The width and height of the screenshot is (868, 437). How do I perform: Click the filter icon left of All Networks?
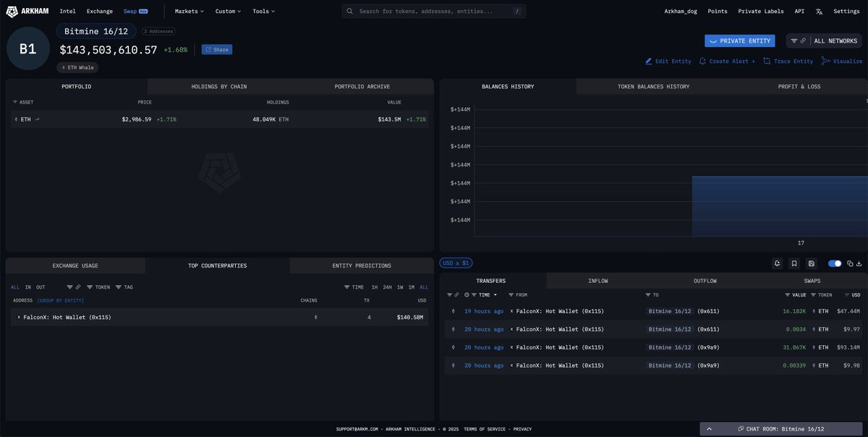[794, 41]
